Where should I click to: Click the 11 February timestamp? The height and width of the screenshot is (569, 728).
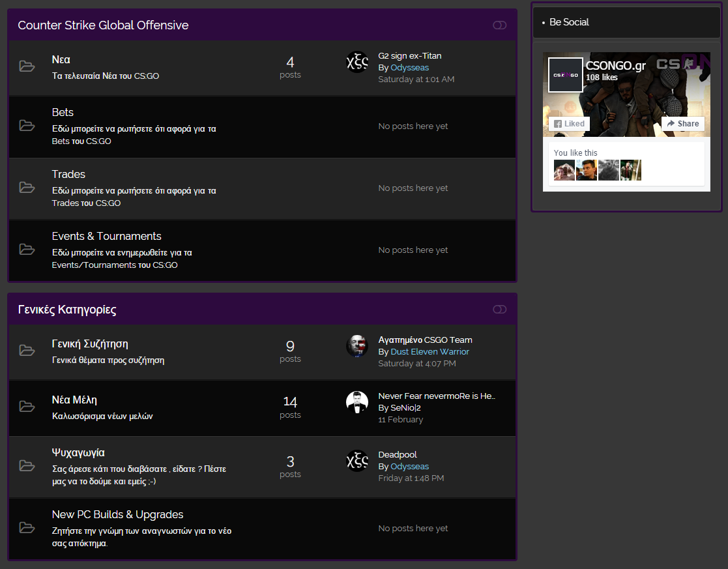(400, 420)
